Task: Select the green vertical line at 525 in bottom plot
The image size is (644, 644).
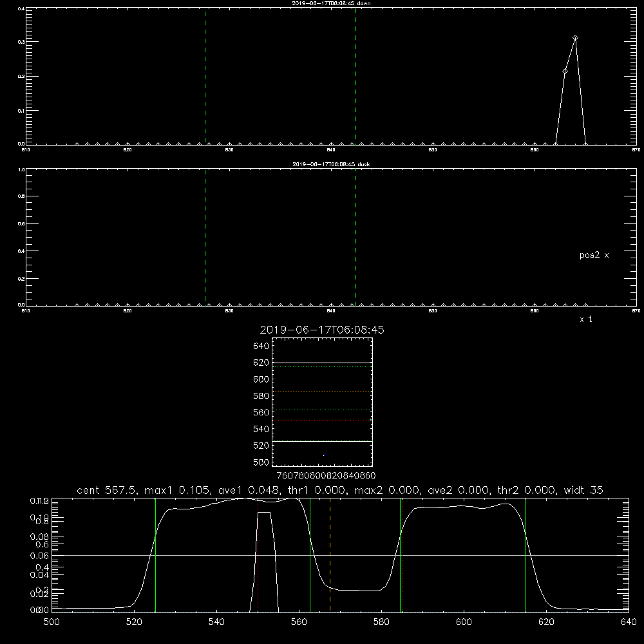Action: pos(156,555)
